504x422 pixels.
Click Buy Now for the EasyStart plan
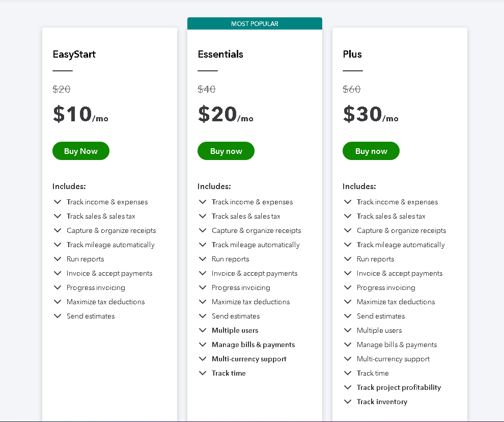[80, 151]
